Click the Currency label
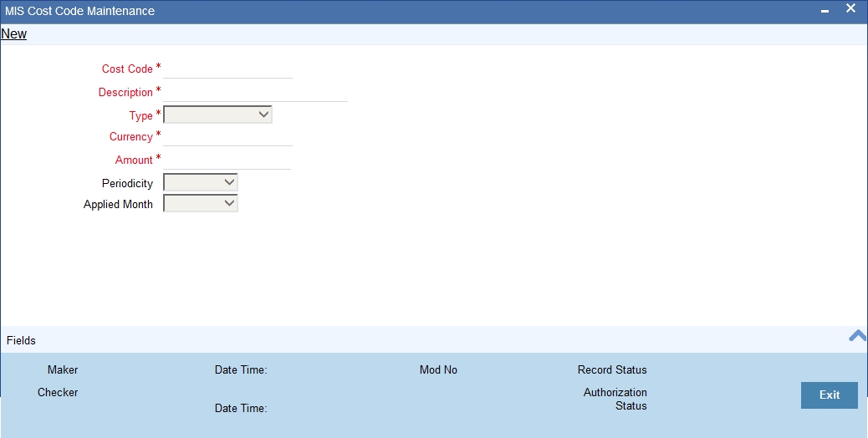Image resolution: width=868 pixels, height=438 pixels. (130, 136)
